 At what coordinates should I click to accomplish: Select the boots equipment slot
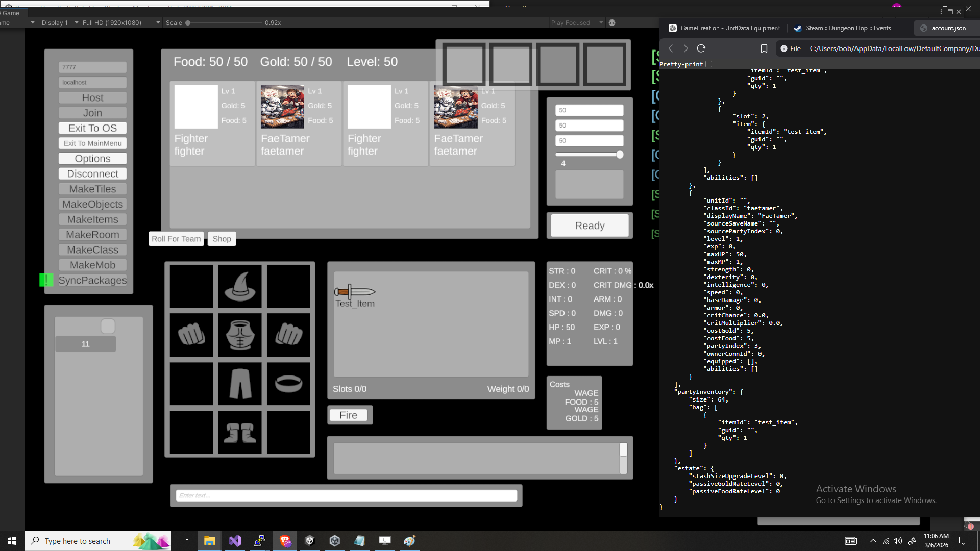coord(240,432)
